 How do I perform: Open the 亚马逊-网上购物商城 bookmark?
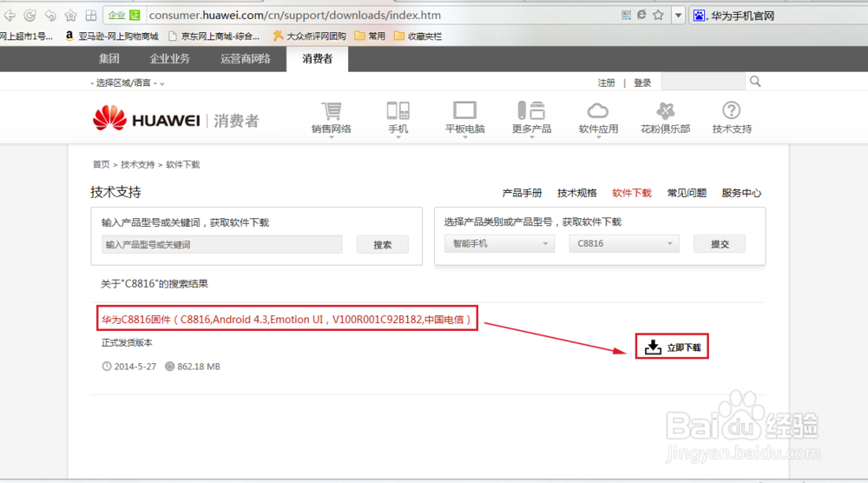tap(111, 36)
